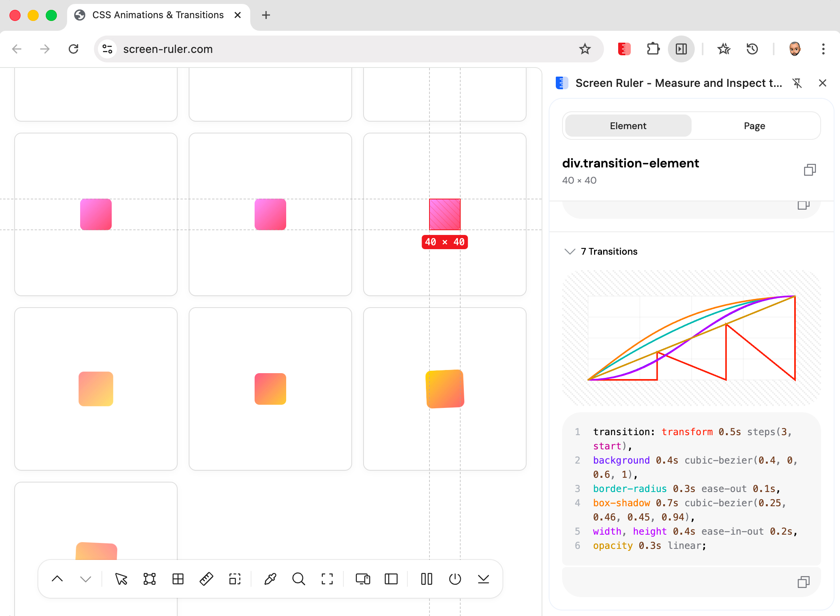Click the site information icon in address bar
The width and height of the screenshot is (840, 616).
click(x=107, y=49)
